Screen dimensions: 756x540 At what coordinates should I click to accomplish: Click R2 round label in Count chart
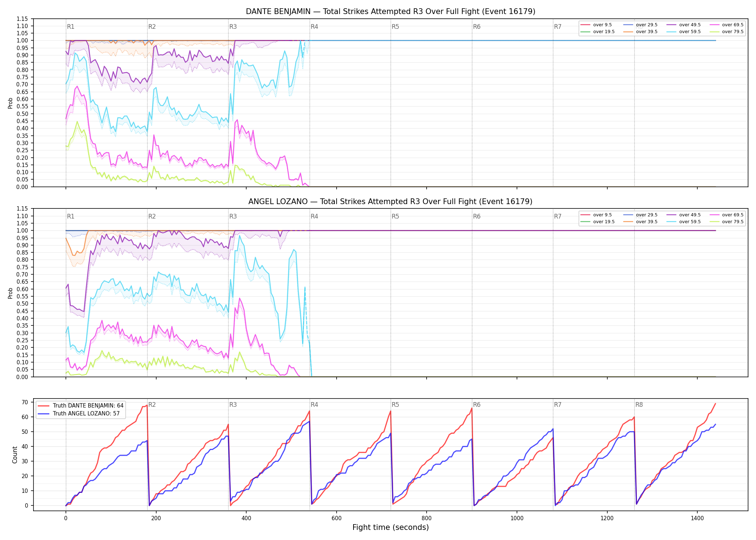152,405
